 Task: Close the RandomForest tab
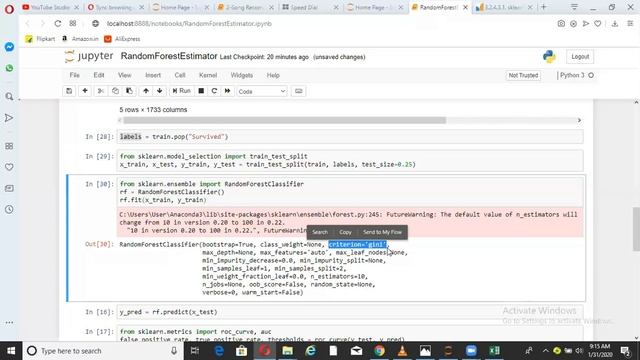coord(465,7)
